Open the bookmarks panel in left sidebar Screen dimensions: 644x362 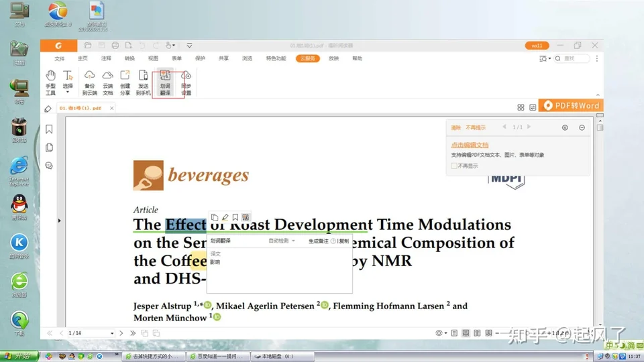pos(49,129)
